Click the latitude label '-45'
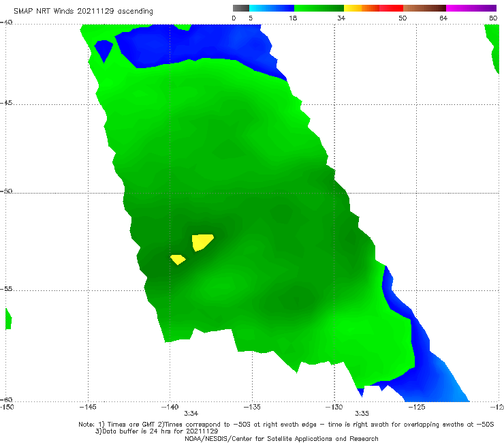 click(6, 103)
